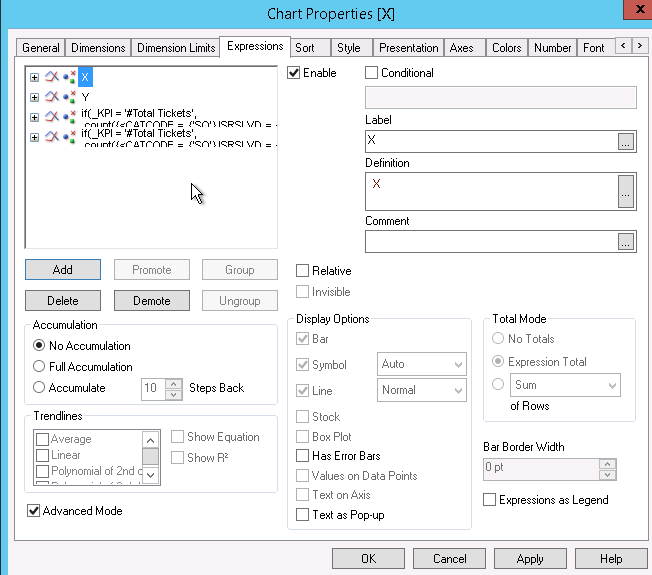The width and height of the screenshot is (652, 575).
Task: Check the Relative checkbox
Action: pyautogui.click(x=302, y=271)
